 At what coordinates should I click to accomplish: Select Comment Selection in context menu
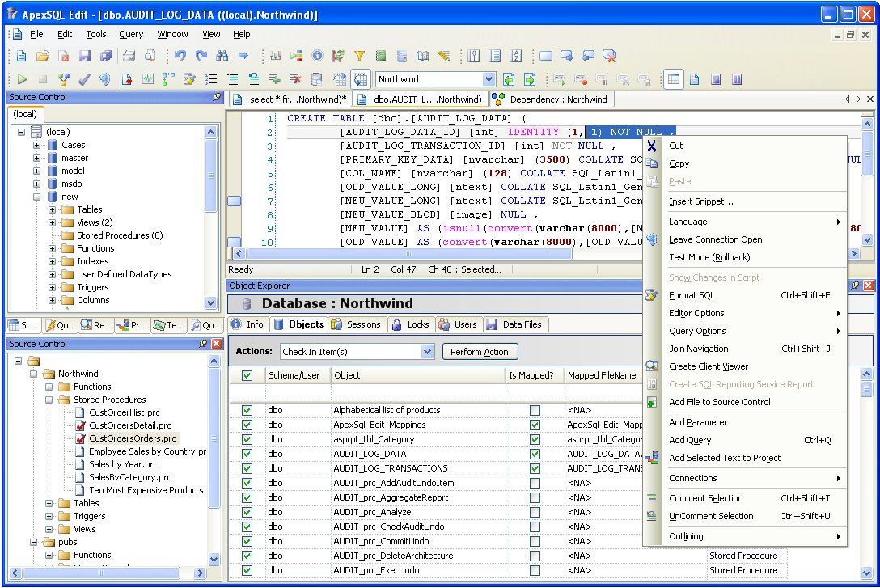coord(705,498)
